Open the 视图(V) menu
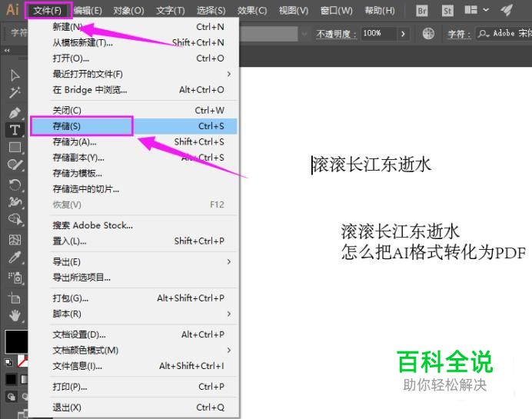This screenshot has height=419, width=532. coord(294,11)
